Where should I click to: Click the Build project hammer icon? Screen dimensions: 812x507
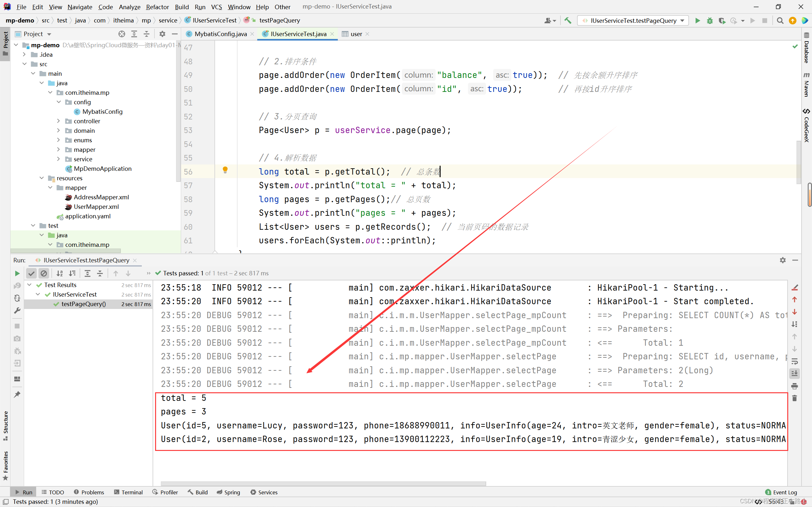(568, 21)
